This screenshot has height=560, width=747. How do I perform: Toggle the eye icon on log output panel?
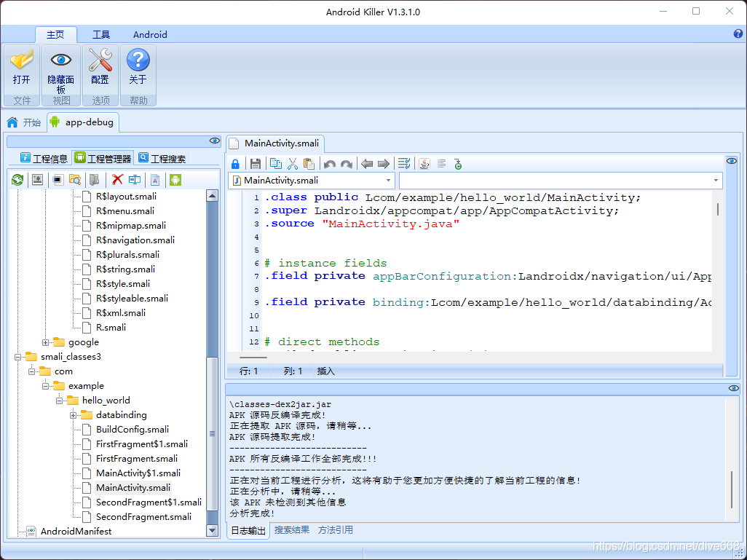coord(734,388)
